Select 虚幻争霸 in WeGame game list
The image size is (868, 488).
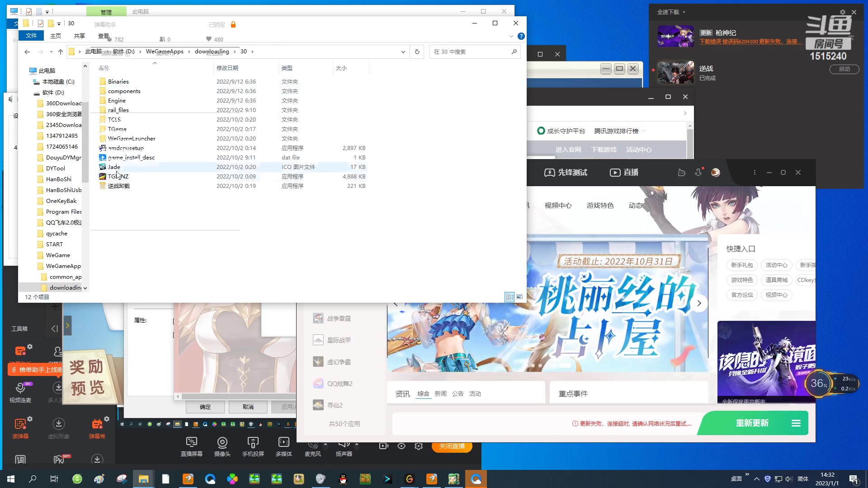click(339, 362)
